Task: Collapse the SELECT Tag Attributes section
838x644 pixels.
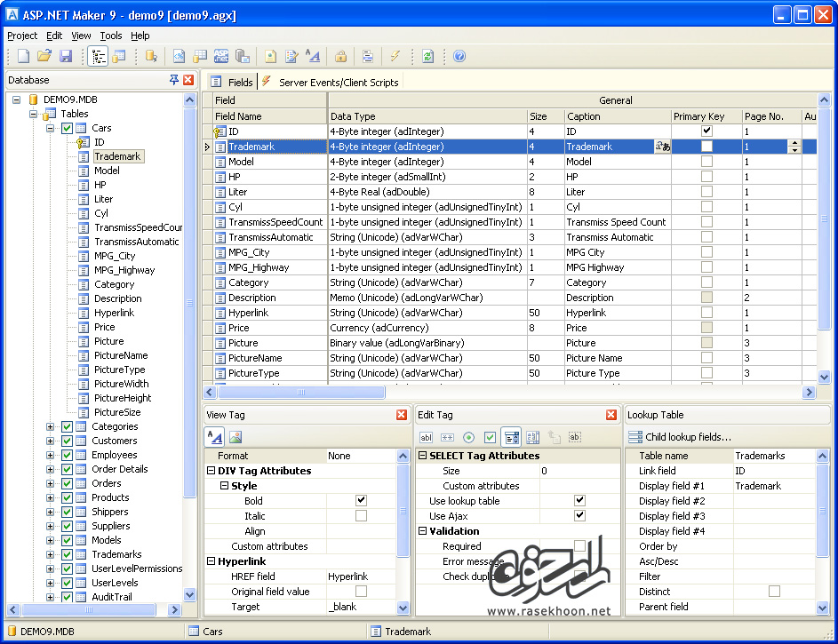Action: [422, 456]
